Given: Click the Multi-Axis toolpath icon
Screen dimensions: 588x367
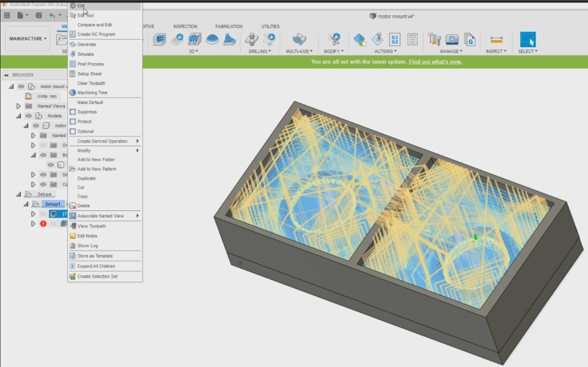Looking at the screenshot, I should pos(299,39).
